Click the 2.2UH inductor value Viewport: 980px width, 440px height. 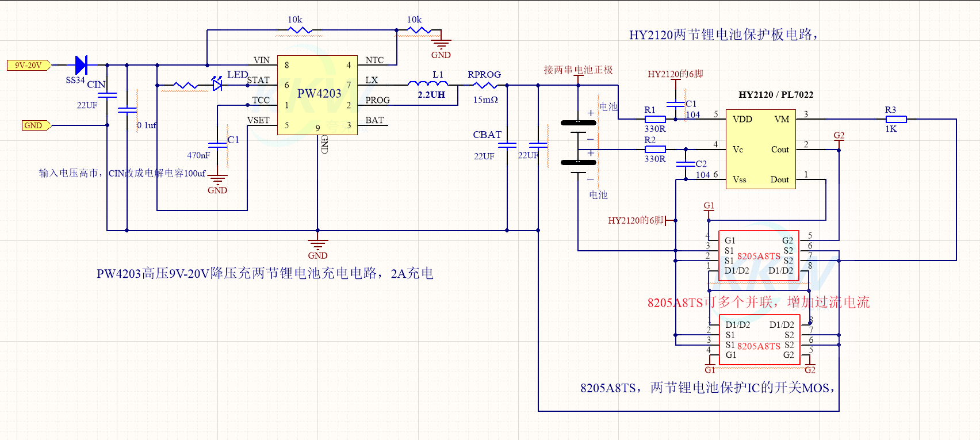coord(431,95)
